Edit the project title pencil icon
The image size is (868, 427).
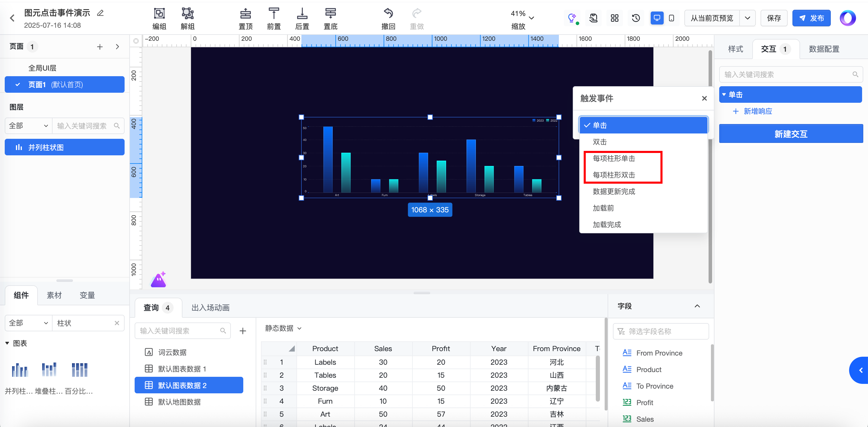click(x=100, y=13)
